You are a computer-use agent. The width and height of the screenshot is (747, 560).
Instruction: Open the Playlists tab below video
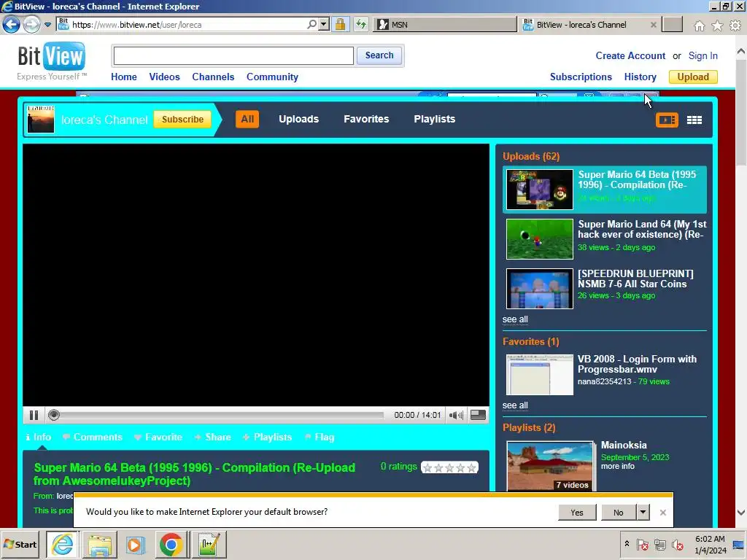click(267, 437)
